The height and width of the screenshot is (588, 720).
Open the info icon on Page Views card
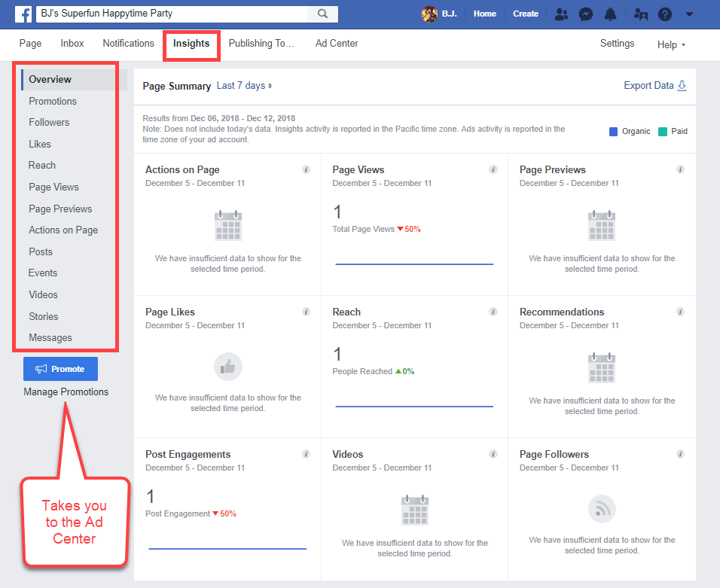pyautogui.click(x=493, y=169)
